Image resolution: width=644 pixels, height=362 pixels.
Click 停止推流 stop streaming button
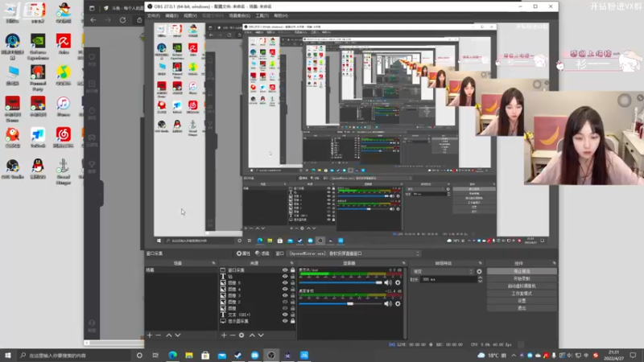[x=522, y=271]
